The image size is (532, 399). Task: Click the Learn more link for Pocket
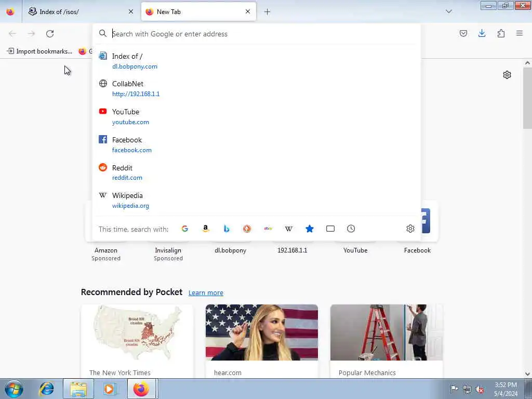tap(206, 293)
